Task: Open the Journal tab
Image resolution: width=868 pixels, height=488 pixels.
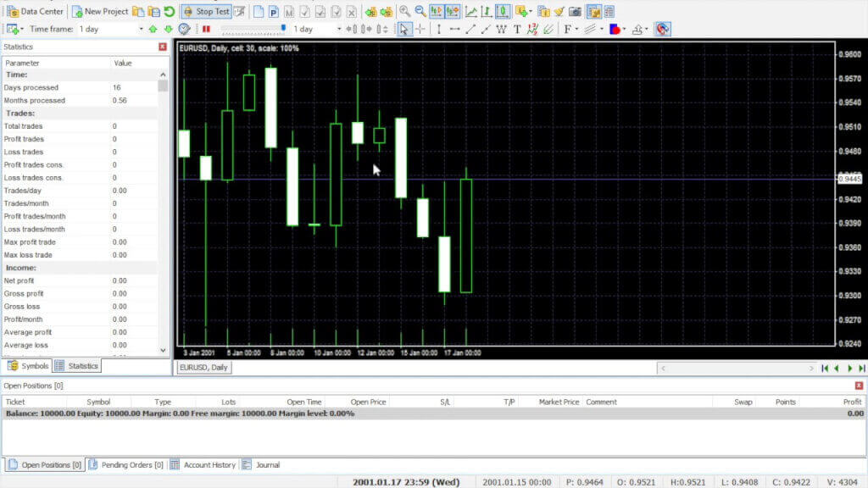Action: 261,465
